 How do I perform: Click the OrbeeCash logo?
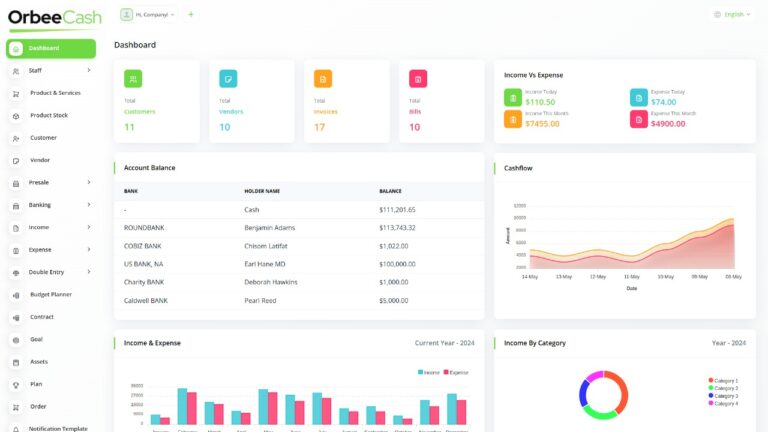(54, 18)
